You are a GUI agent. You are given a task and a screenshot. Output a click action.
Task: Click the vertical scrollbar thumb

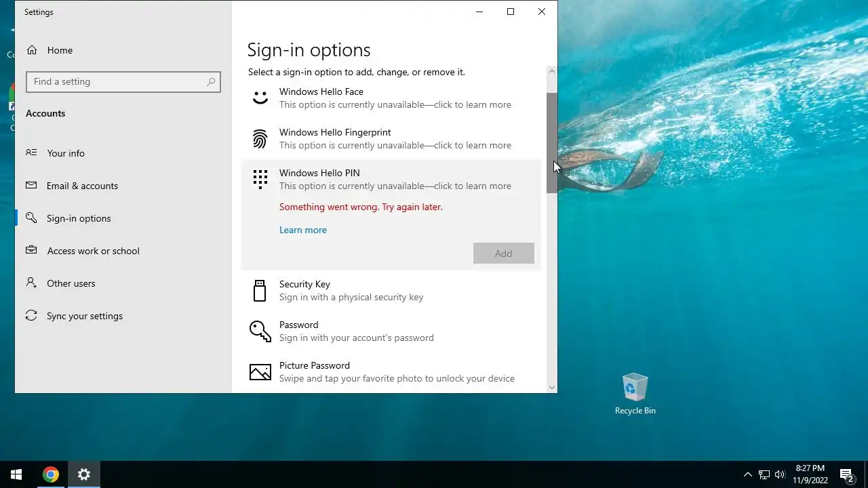552,143
